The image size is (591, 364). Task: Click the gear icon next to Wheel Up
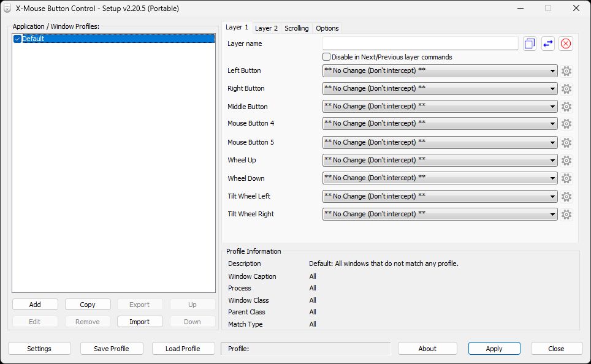click(x=566, y=161)
